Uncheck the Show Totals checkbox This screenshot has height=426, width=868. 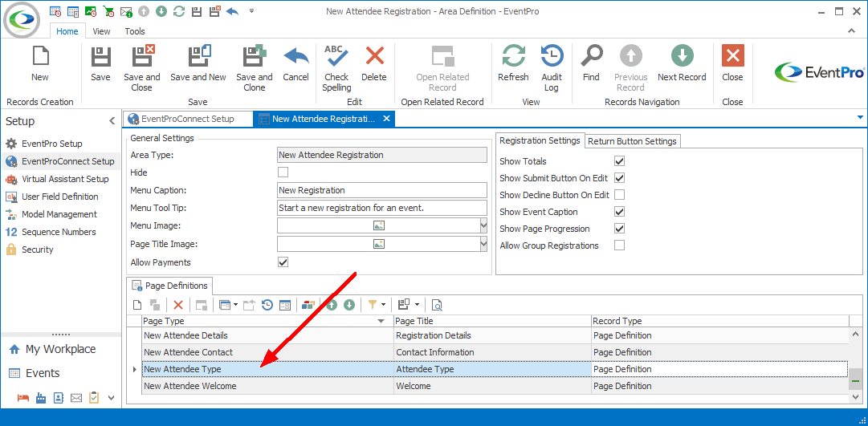click(619, 161)
